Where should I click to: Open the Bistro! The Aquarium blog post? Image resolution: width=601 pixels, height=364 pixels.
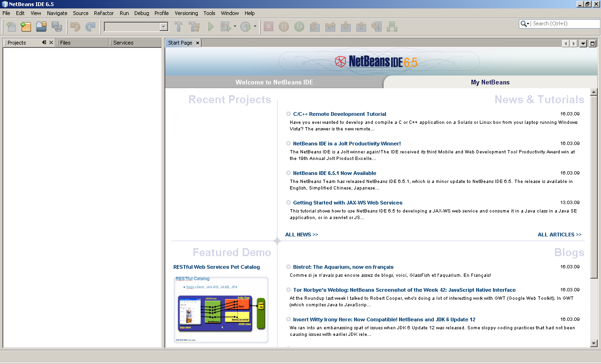tap(343, 267)
